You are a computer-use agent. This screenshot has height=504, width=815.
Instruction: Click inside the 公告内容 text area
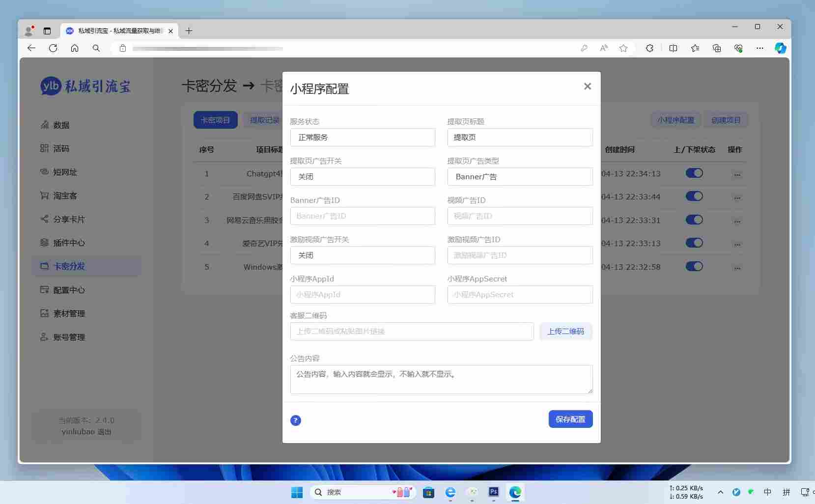(441, 379)
